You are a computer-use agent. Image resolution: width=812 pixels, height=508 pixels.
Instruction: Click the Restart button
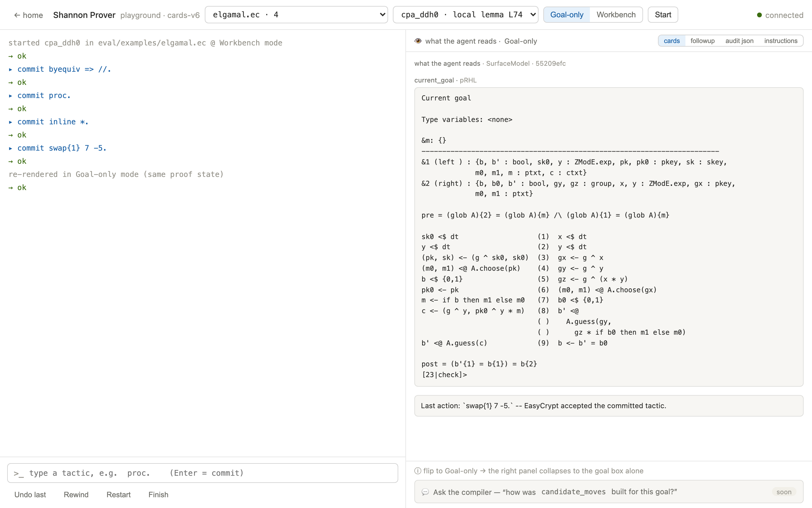[119, 495]
